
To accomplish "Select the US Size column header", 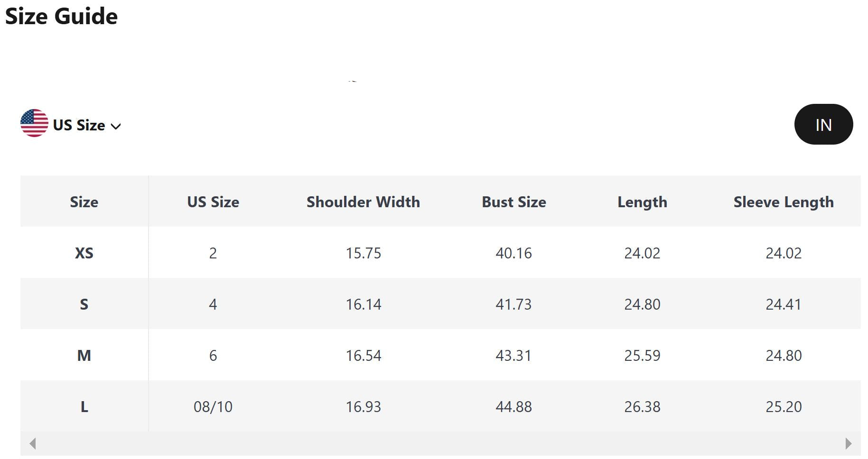I will pos(213,202).
